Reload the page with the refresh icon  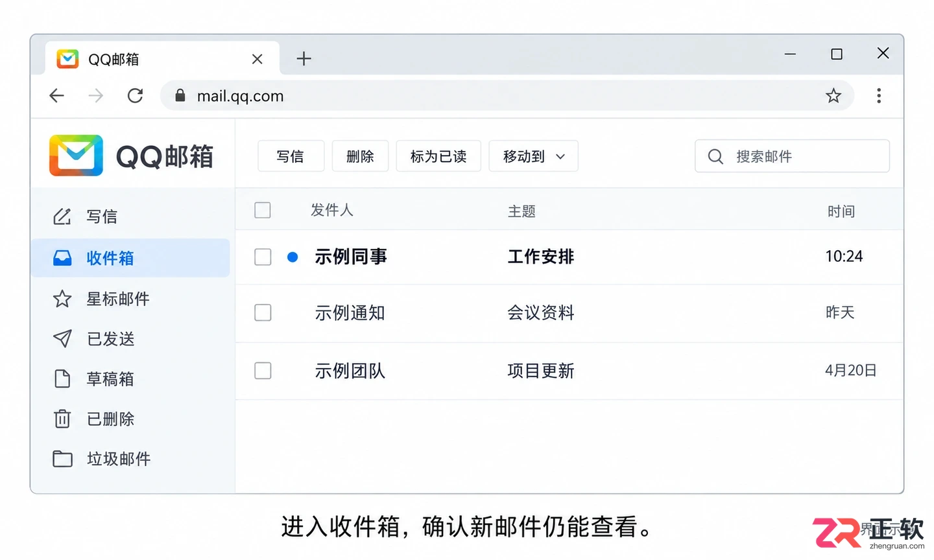(x=135, y=96)
